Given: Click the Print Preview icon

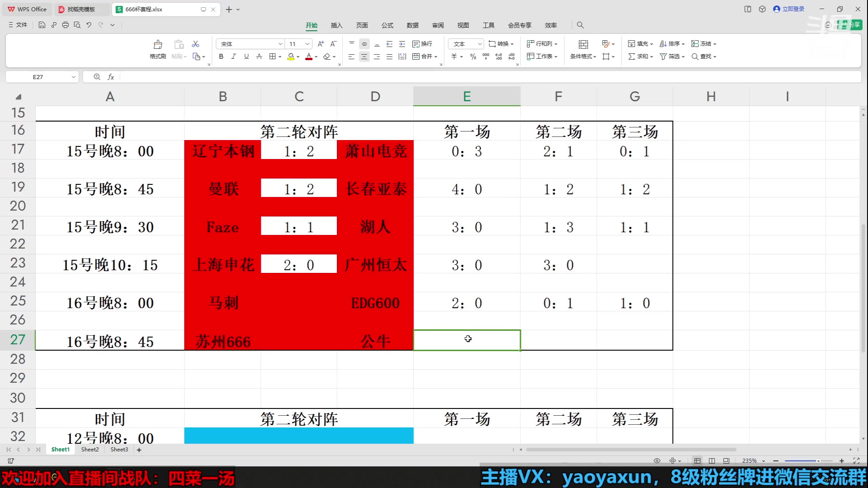Looking at the screenshot, I should [x=77, y=25].
